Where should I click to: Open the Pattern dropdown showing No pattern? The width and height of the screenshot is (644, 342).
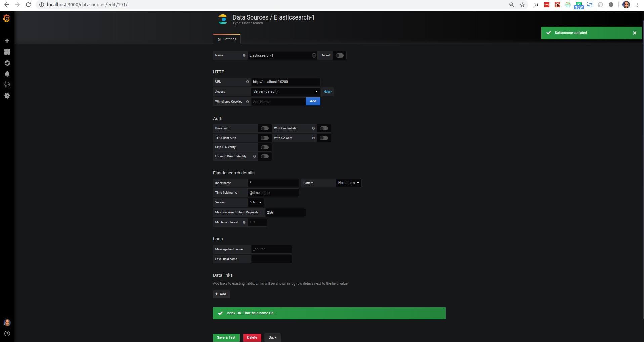coord(348,183)
